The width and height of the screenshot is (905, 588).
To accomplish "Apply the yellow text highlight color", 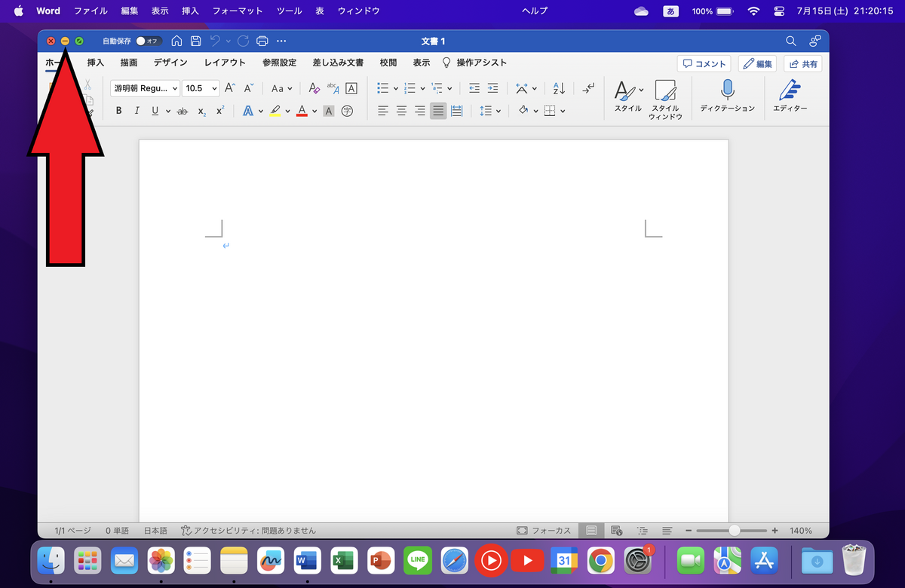I will tap(275, 111).
